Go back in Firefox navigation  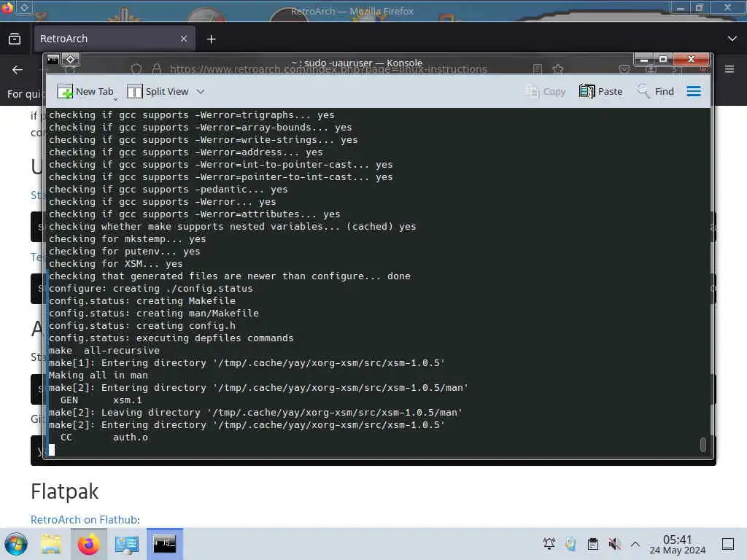[18, 69]
